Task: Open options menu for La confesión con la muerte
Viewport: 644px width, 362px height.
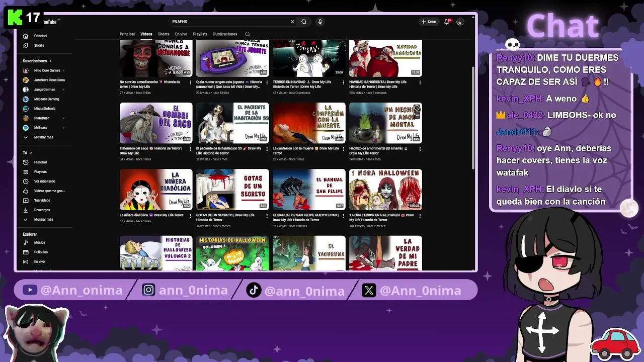Action: (343, 149)
